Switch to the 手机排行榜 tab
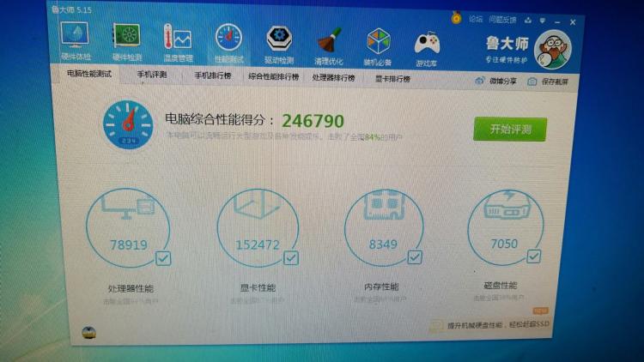 point(213,76)
